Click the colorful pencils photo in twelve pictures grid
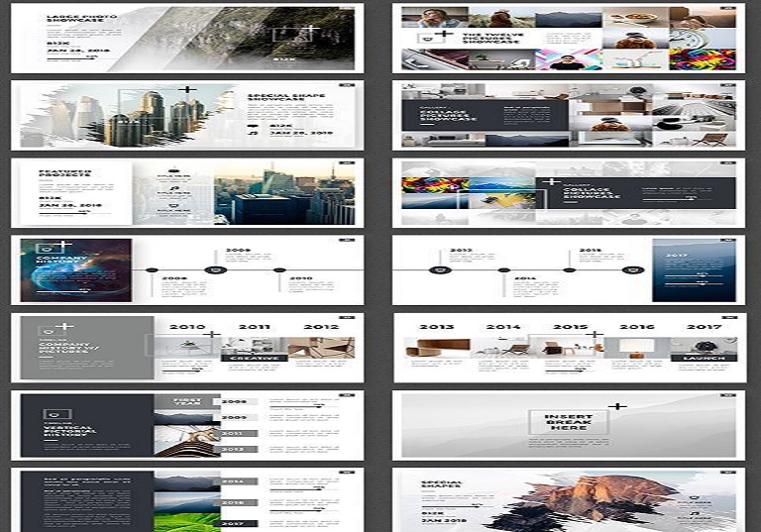Screen dimensions: 761x532 [x=703, y=57]
